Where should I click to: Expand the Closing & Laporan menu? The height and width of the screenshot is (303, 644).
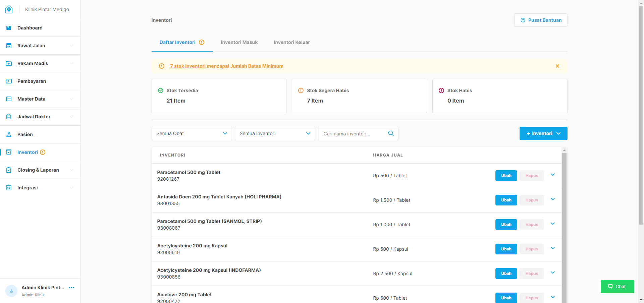[71, 170]
